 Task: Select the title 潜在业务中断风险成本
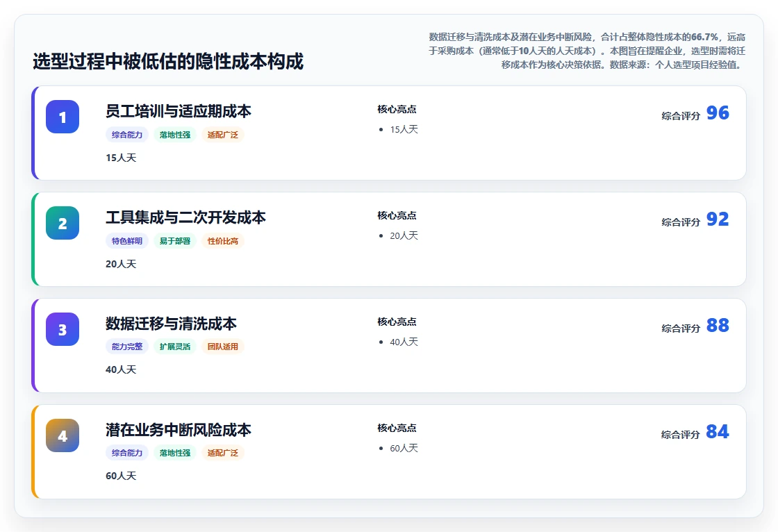click(178, 430)
